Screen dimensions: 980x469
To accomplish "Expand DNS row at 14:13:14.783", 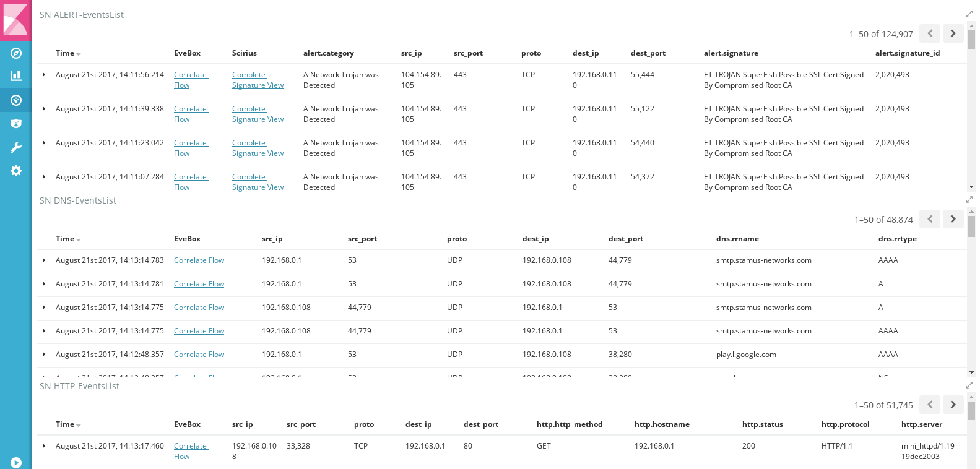I will tap(44, 260).
